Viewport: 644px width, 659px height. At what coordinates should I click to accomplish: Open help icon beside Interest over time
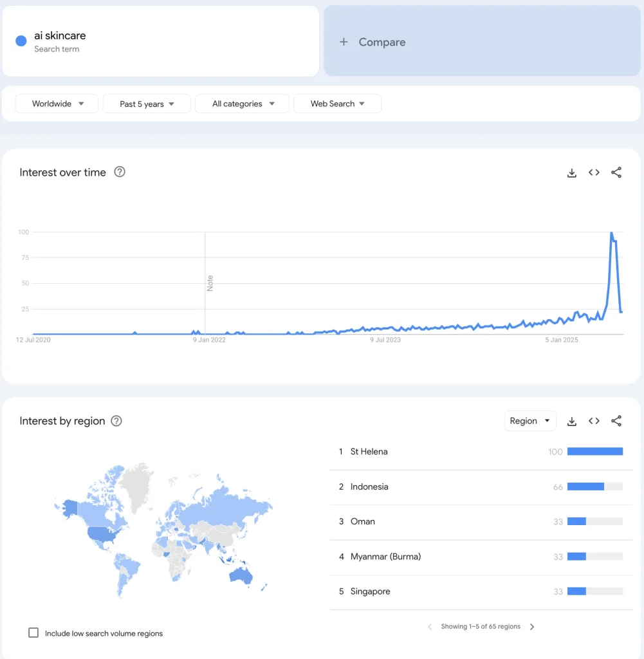click(x=120, y=172)
